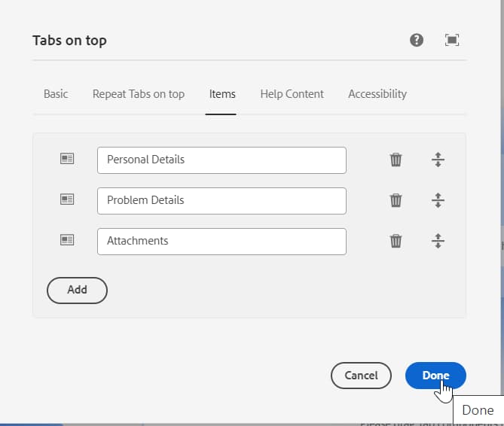Edit the Personal Details text field
Viewport: 504px width, 426px height.
221,160
